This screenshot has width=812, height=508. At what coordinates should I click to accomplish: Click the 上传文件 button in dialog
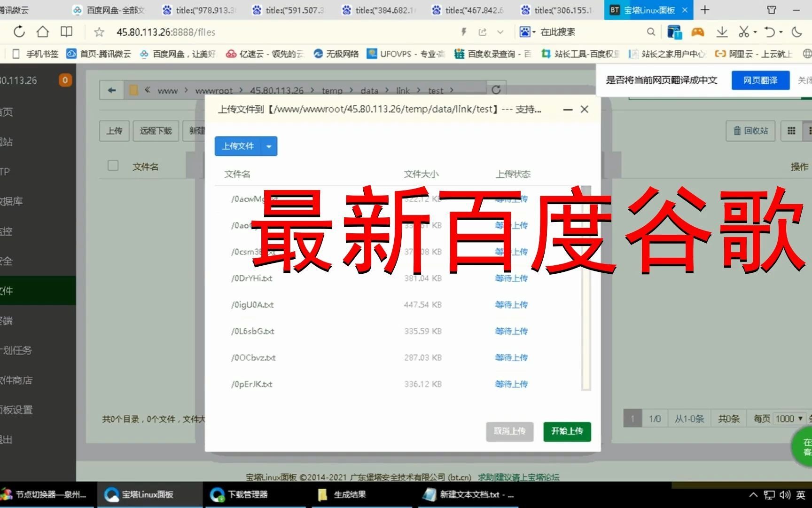[x=238, y=146]
